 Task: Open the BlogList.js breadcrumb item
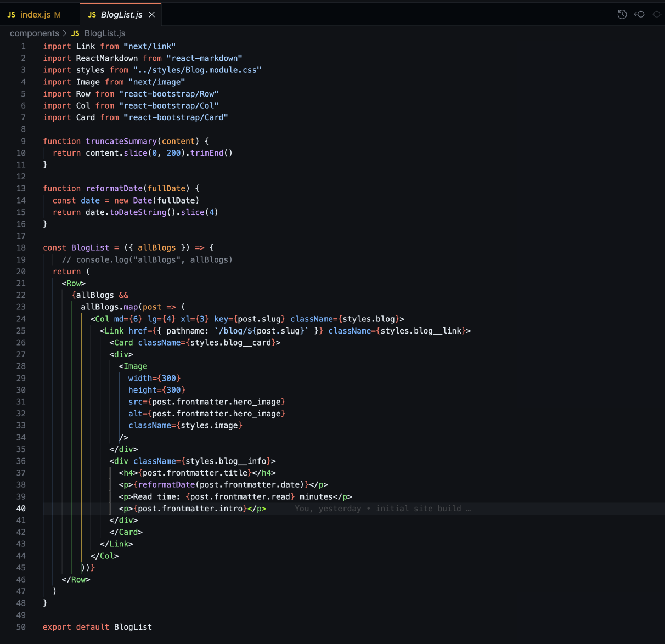pos(99,33)
